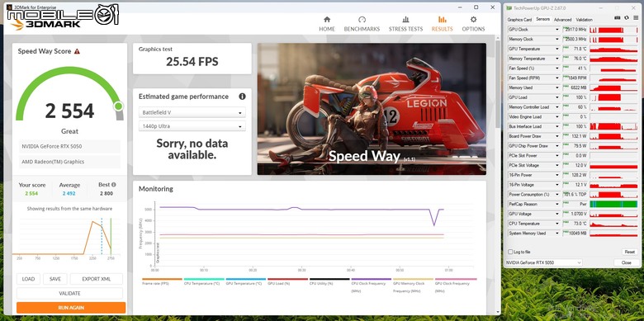This screenshot has height=321, width=644.
Task: Click the 3DMark window title bar icon
Action: point(8,7)
